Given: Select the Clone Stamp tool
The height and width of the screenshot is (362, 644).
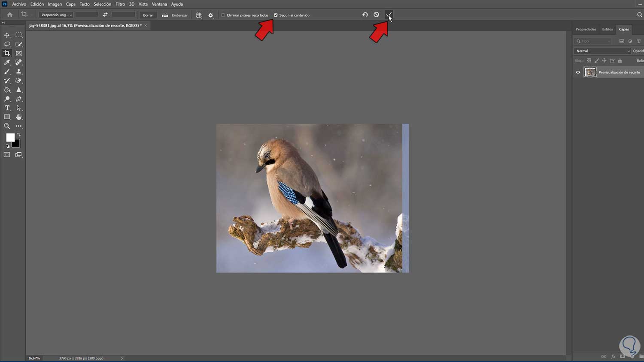Looking at the screenshot, I should [x=18, y=72].
